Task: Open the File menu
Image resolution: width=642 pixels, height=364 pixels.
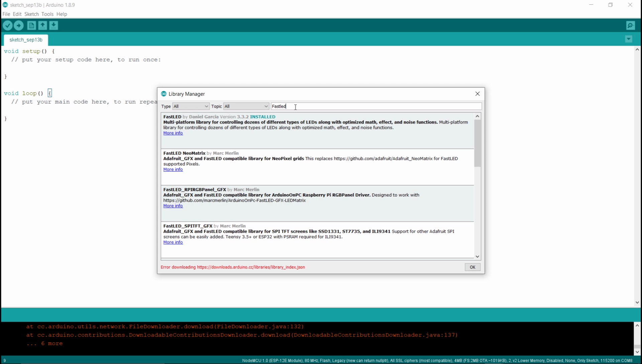Action: tap(6, 14)
